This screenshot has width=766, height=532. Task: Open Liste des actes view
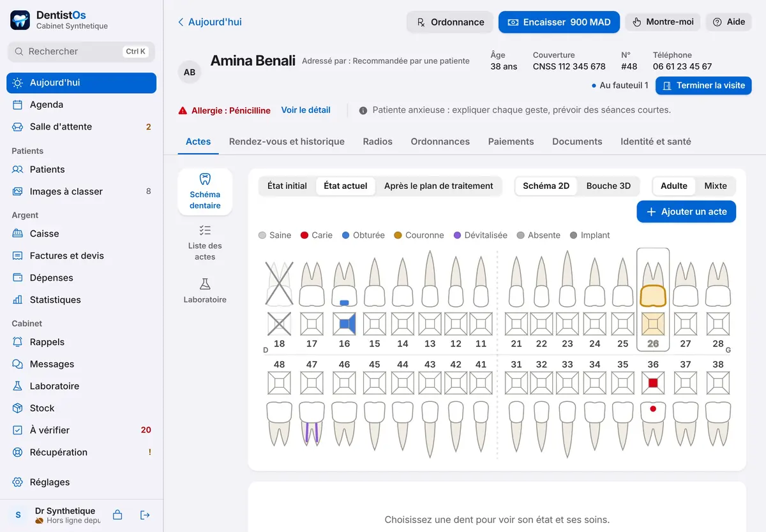205,243
